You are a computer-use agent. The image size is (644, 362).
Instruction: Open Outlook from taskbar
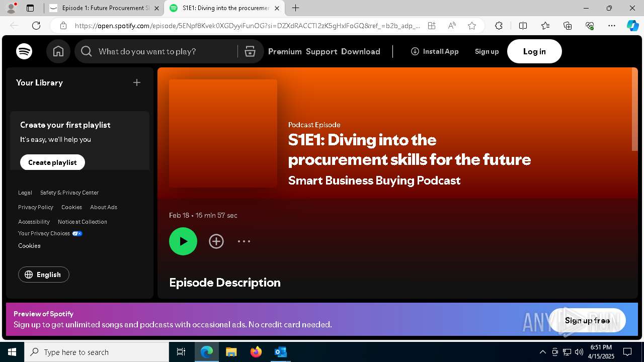(x=280, y=352)
